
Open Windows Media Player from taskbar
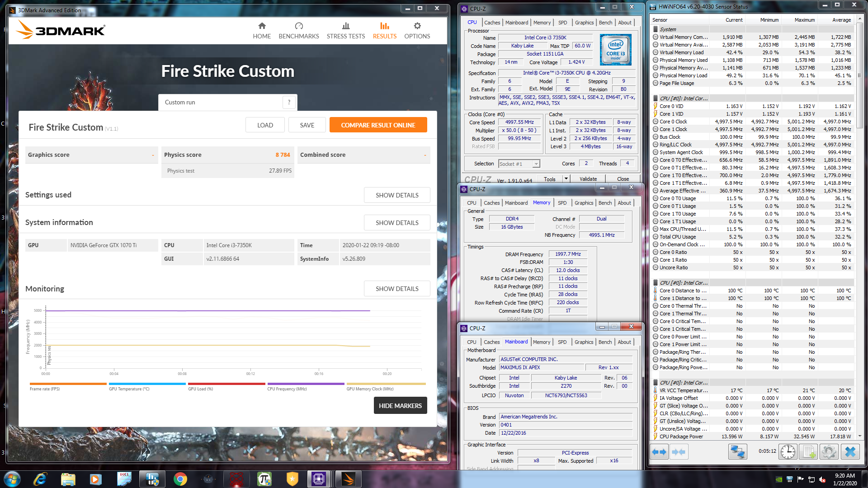point(96,479)
